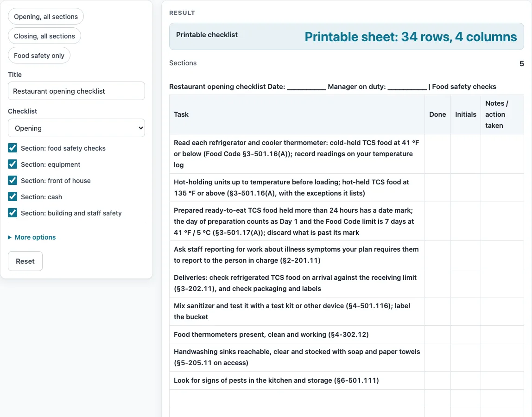Viewport: 532px width, 417px height.
Task: Focus the Title input field
Action: (x=76, y=91)
